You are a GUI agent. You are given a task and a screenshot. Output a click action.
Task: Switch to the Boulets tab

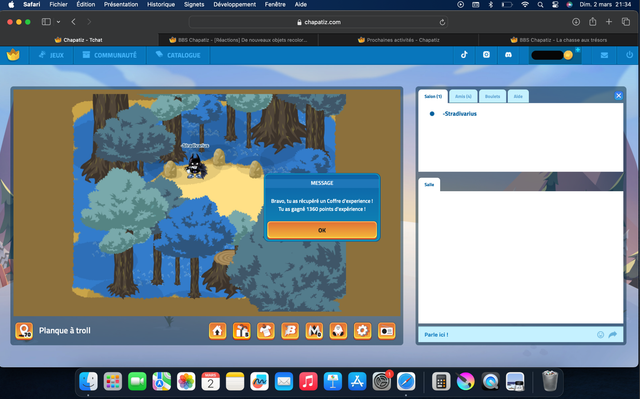point(493,96)
